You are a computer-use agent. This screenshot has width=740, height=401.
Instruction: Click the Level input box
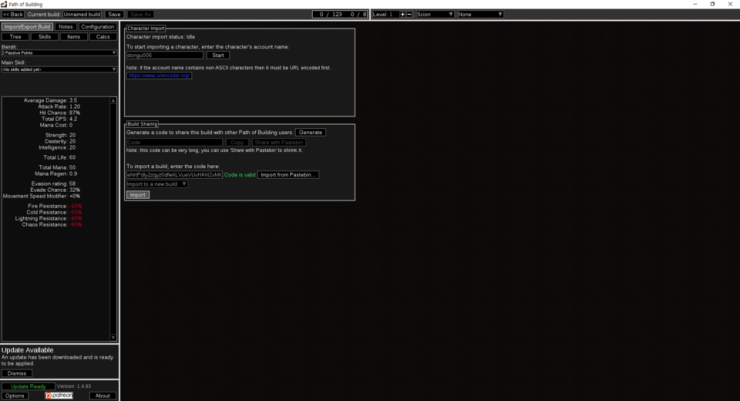(x=385, y=14)
